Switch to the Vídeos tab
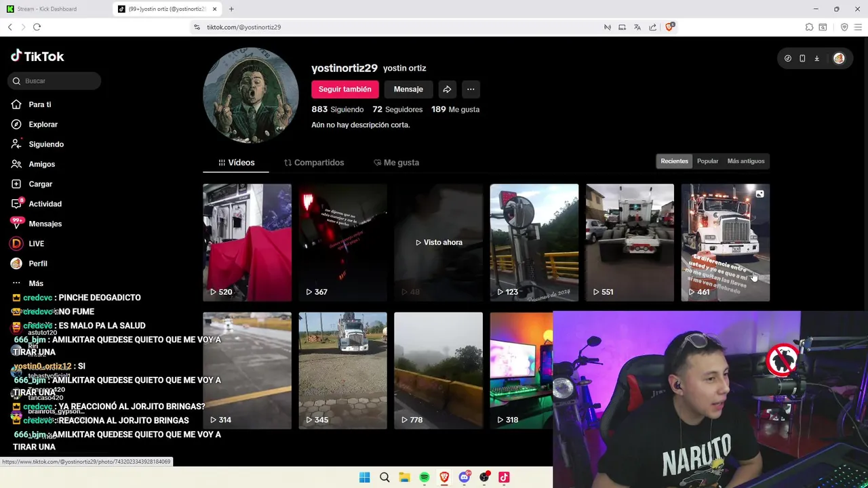Image resolution: width=868 pixels, height=488 pixels. [236, 163]
